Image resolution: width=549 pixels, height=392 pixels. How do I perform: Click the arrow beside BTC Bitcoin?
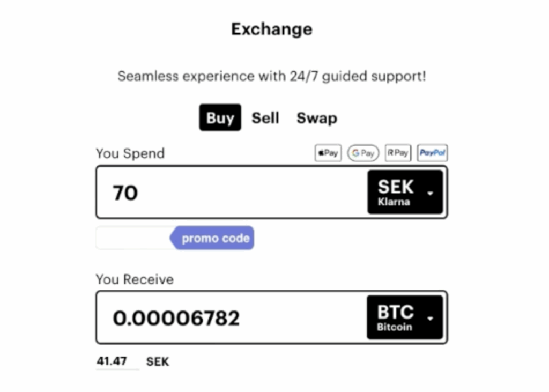(430, 318)
